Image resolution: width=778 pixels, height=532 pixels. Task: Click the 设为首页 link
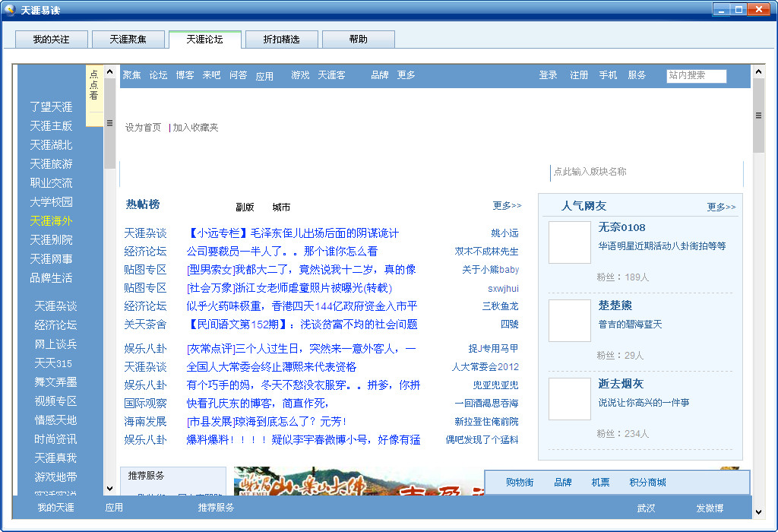pyautogui.click(x=143, y=128)
